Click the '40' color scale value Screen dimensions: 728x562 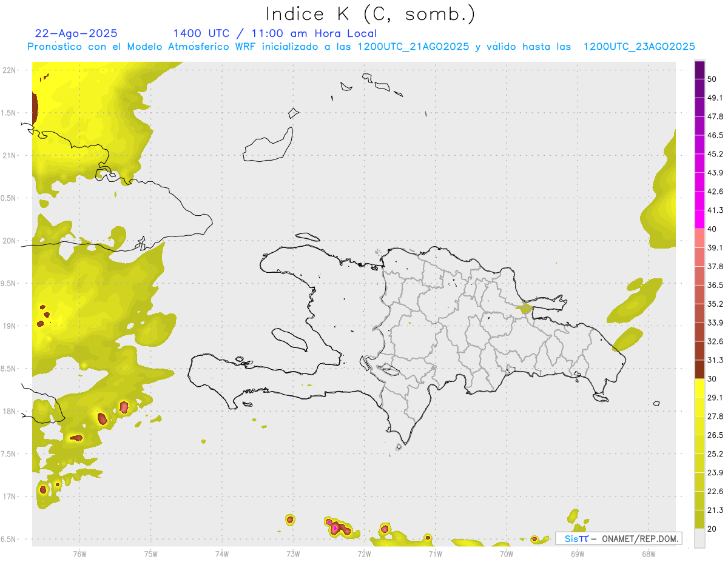click(x=712, y=229)
